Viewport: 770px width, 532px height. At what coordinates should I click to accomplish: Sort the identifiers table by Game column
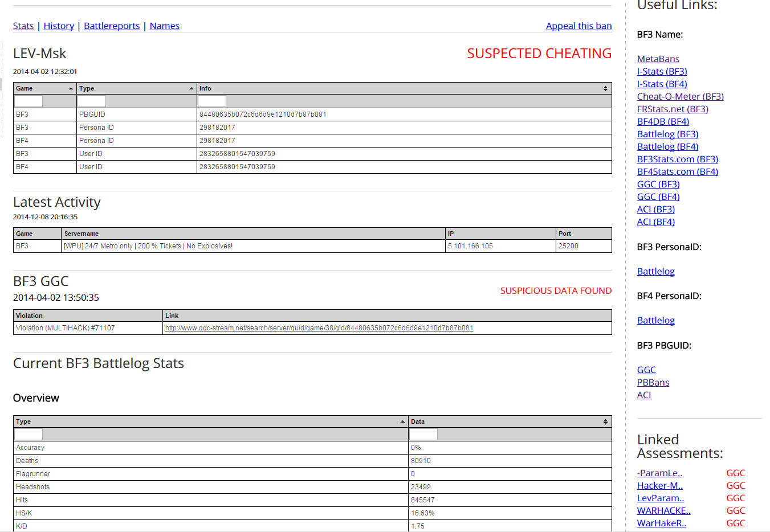pyautogui.click(x=44, y=88)
